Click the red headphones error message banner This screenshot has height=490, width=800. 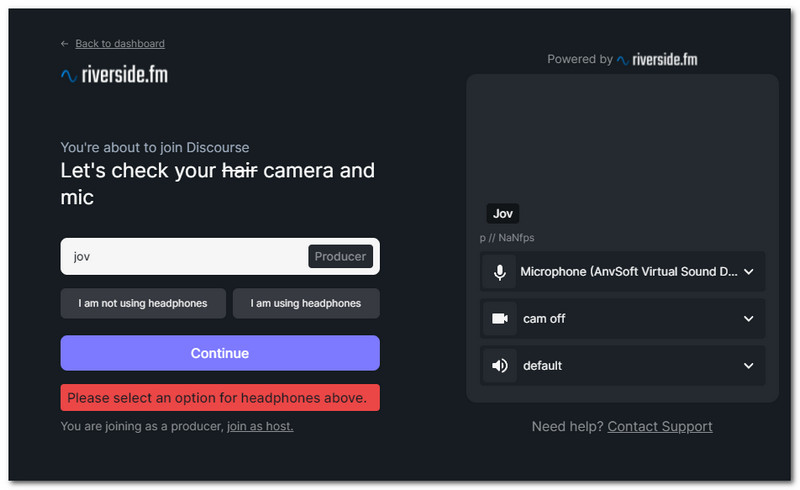click(220, 398)
